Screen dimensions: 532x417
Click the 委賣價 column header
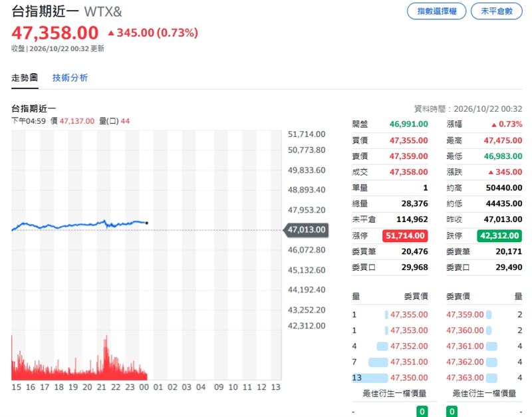[458, 297]
